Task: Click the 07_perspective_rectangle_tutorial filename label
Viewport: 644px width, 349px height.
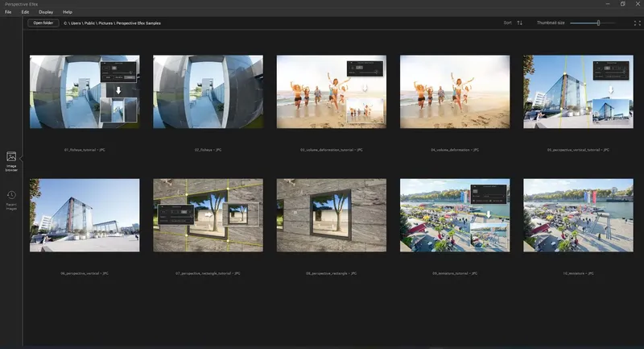Action: (208, 273)
